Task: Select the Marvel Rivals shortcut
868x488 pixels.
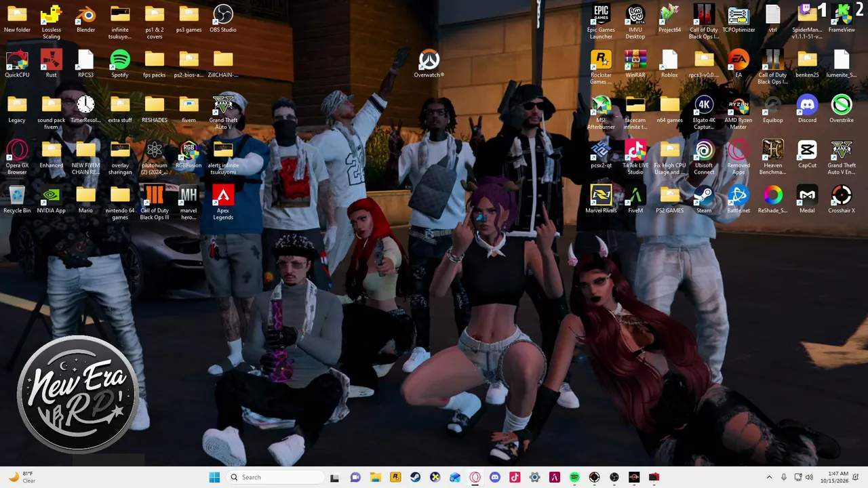Action: click(601, 199)
